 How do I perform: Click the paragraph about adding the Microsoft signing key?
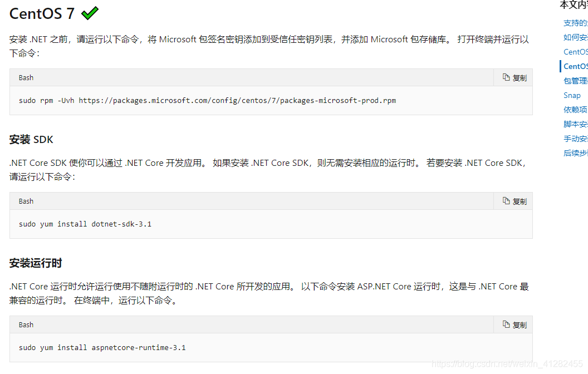coord(269,46)
